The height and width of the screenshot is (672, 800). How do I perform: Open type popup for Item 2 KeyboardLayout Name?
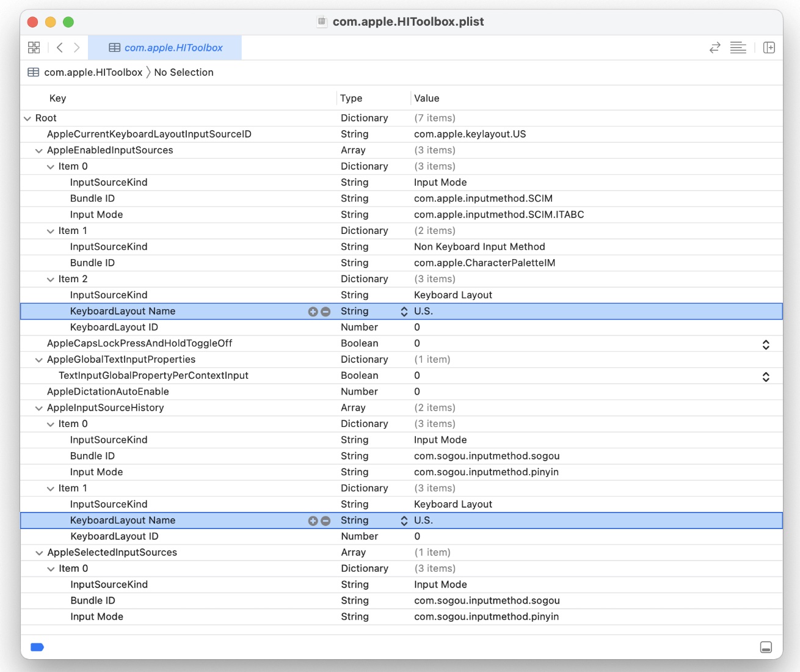[404, 312]
